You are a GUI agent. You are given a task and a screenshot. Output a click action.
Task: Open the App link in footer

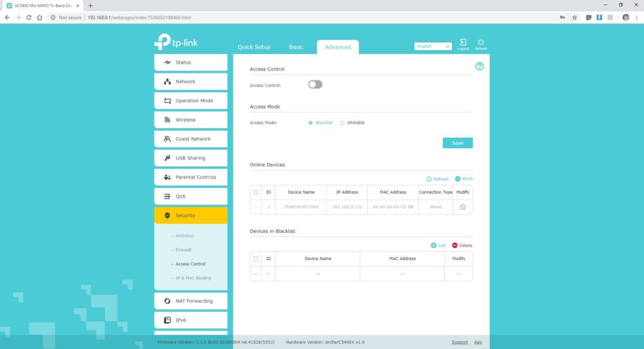coord(478,342)
